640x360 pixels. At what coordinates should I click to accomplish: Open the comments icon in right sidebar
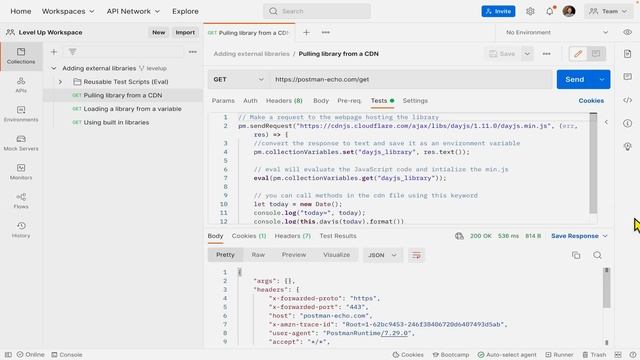(627, 77)
